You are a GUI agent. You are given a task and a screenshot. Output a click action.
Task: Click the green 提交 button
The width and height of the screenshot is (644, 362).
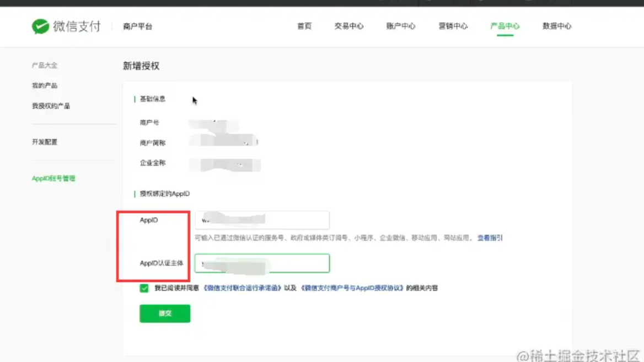coord(165,313)
